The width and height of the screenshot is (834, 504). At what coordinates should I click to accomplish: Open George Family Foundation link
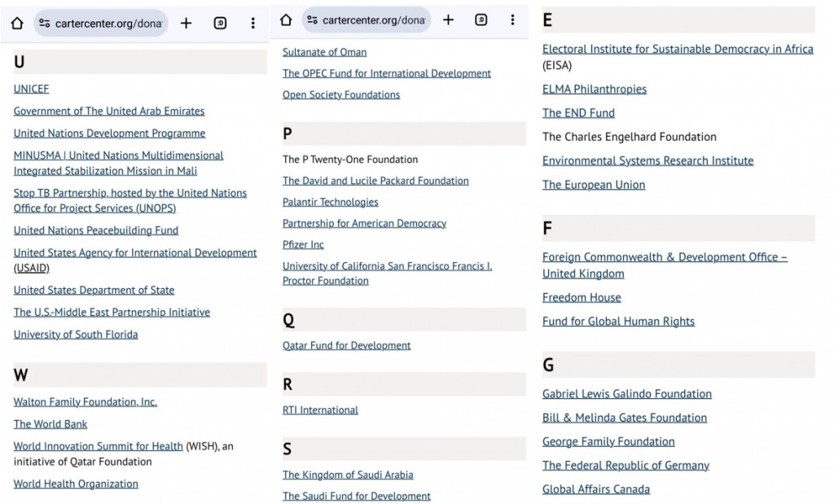(x=608, y=442)
